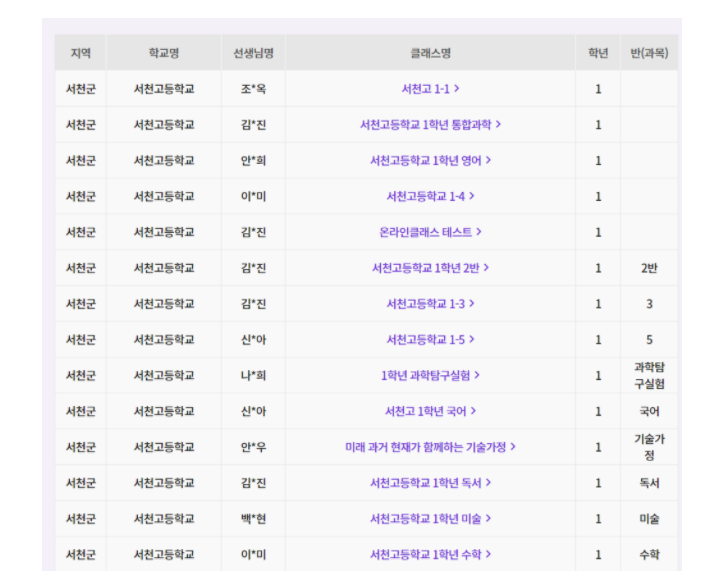Select grade 1 in the 서천고 1-1 row
The image size is (718, 582).
pos(598,89)
